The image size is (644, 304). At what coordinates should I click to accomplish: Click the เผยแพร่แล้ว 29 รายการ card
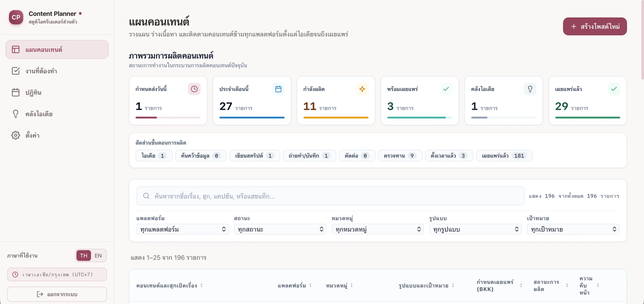coord(588,101)
